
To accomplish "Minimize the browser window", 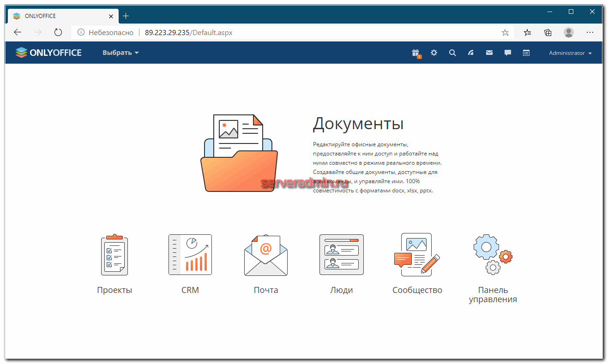I will point(550,12).
